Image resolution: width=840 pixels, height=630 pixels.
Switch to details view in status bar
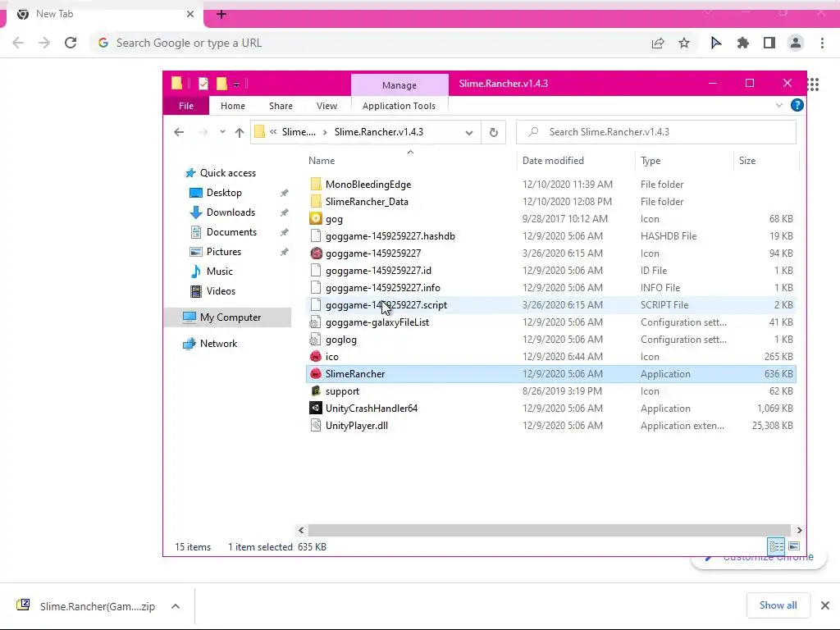tap(776, 546)
